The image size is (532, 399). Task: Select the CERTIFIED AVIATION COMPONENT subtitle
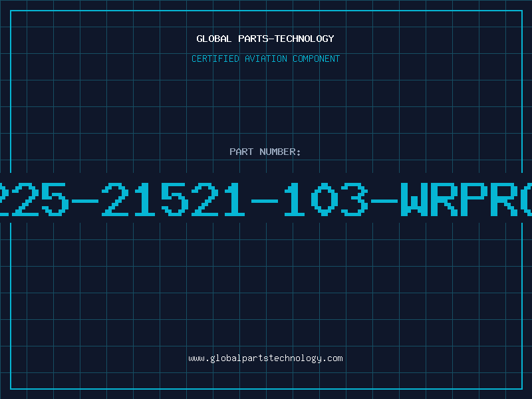click(x=265, y=59)
